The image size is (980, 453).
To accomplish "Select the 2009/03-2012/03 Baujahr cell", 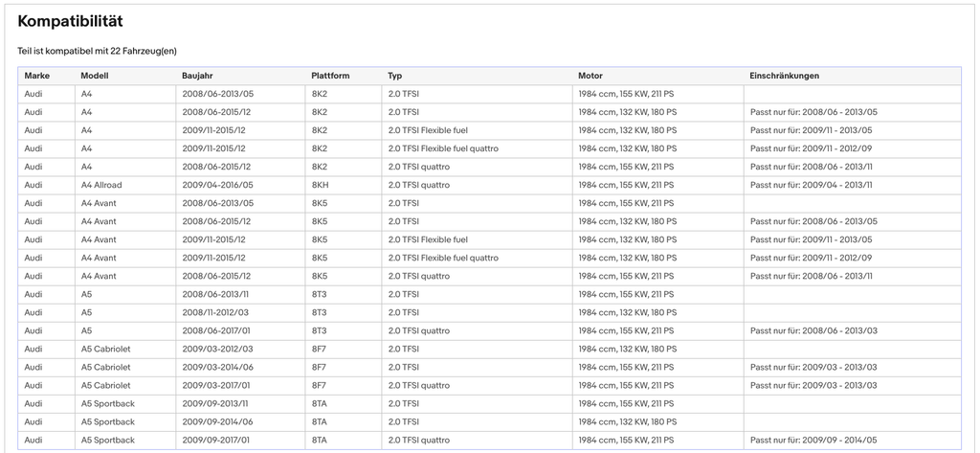I will click(240, 350).
